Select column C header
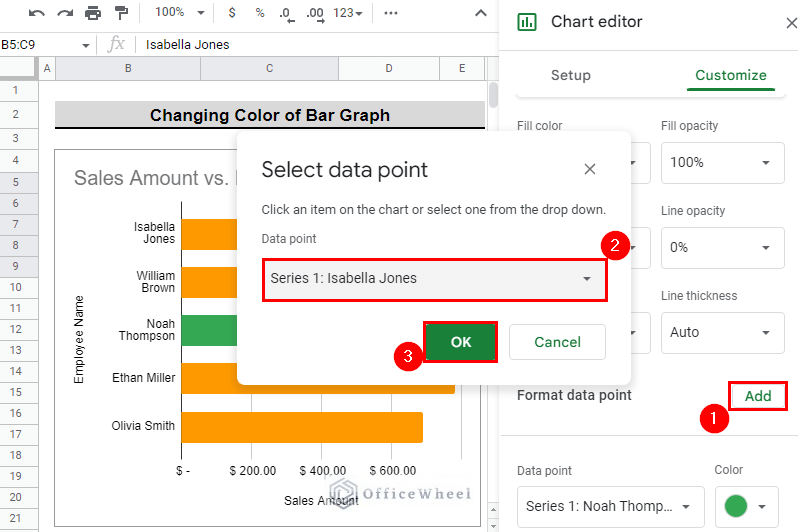798x532 pixels. coord(269,68)
